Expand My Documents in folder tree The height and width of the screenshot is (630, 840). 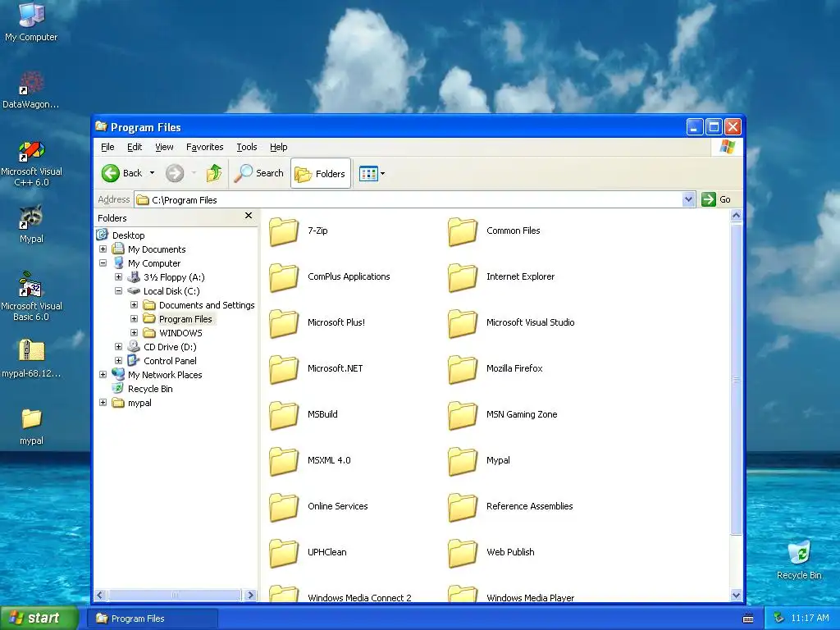[103, 249]
